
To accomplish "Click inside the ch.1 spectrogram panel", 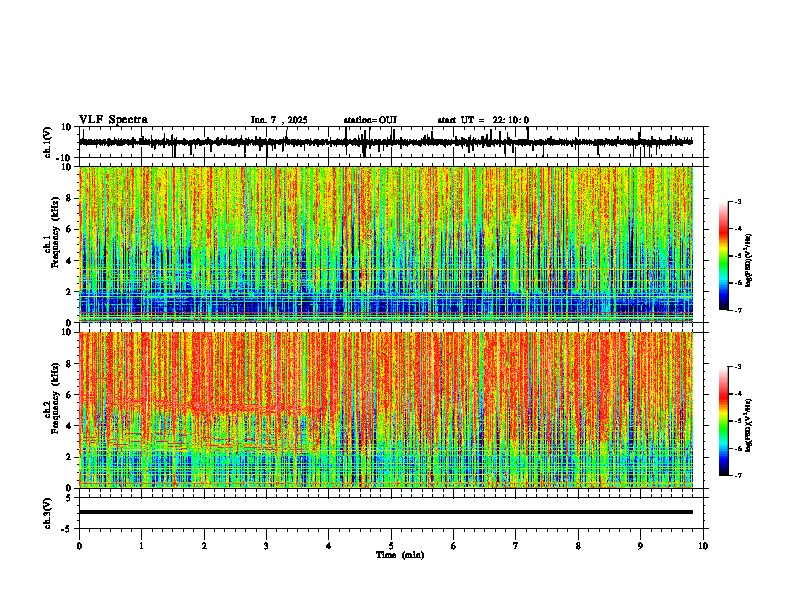I will pyautogui.click(x=386, y=244).
